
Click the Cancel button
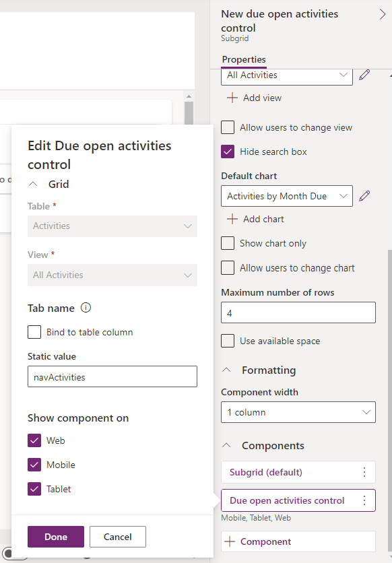pyautogui.click(x=118, y=537)
